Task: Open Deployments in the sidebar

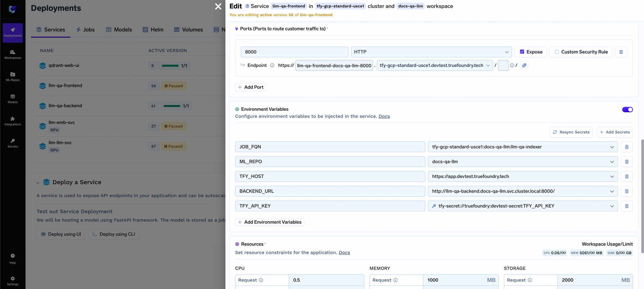Action: (13, 33)
